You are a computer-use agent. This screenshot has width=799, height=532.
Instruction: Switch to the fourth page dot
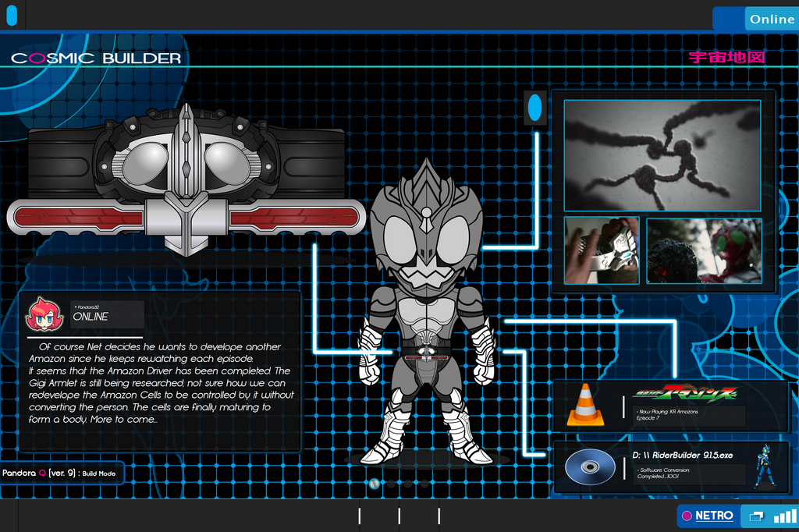coord(424,484)
